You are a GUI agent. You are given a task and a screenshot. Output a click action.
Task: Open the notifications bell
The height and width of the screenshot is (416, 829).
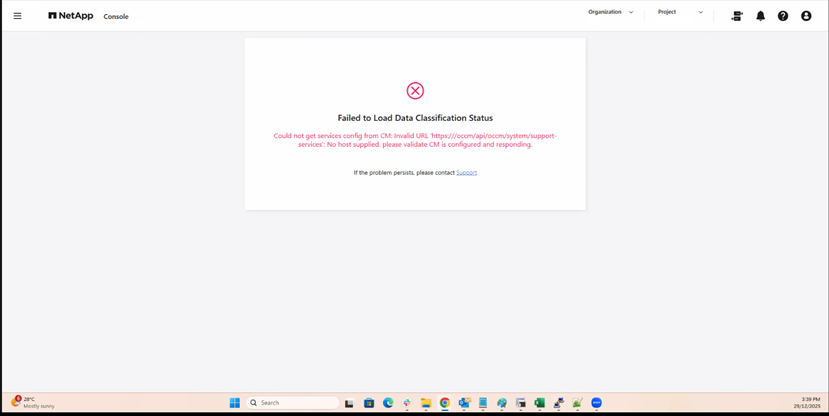pos(760,16)
